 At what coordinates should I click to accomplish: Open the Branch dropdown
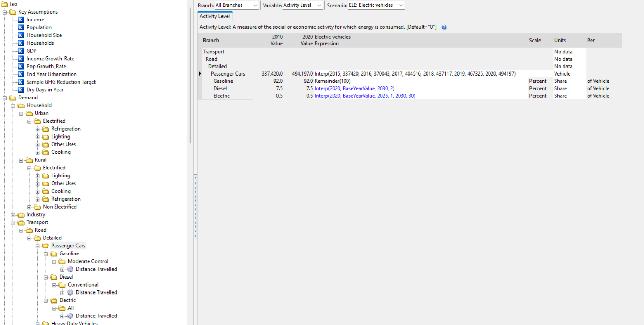[x=255, y=5]
